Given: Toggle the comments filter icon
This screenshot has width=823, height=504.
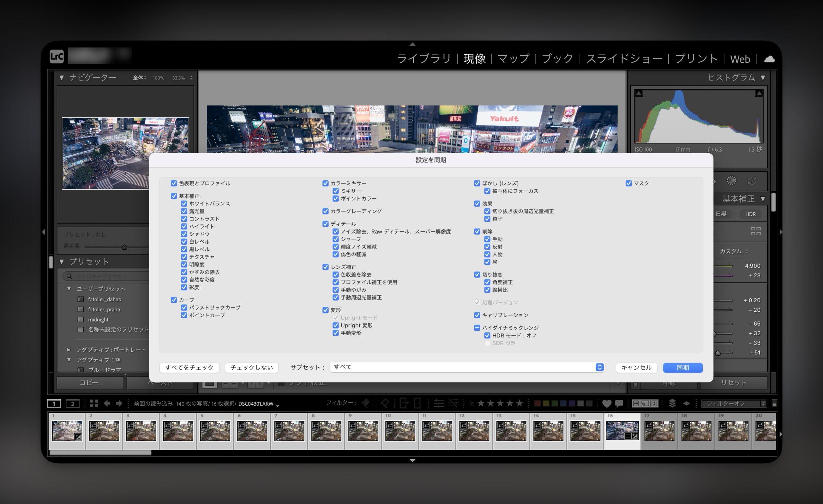Looking at the screenshot, I should [619, 403].
